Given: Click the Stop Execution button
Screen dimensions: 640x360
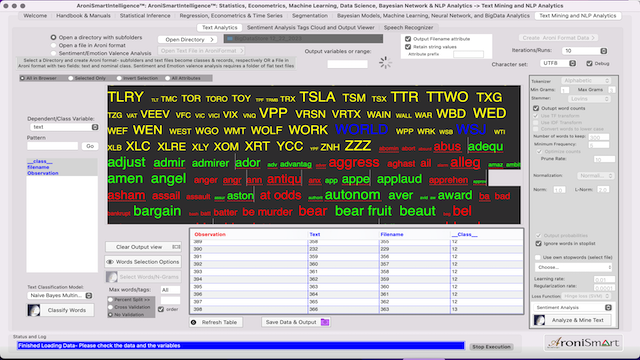Looking at the screenshot, I should [x=491, y=347].
